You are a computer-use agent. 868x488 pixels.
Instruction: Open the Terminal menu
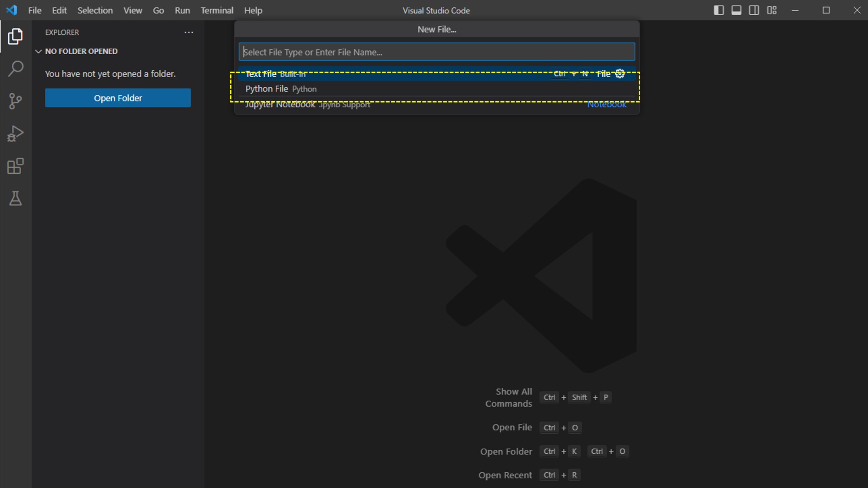point(217,10)
